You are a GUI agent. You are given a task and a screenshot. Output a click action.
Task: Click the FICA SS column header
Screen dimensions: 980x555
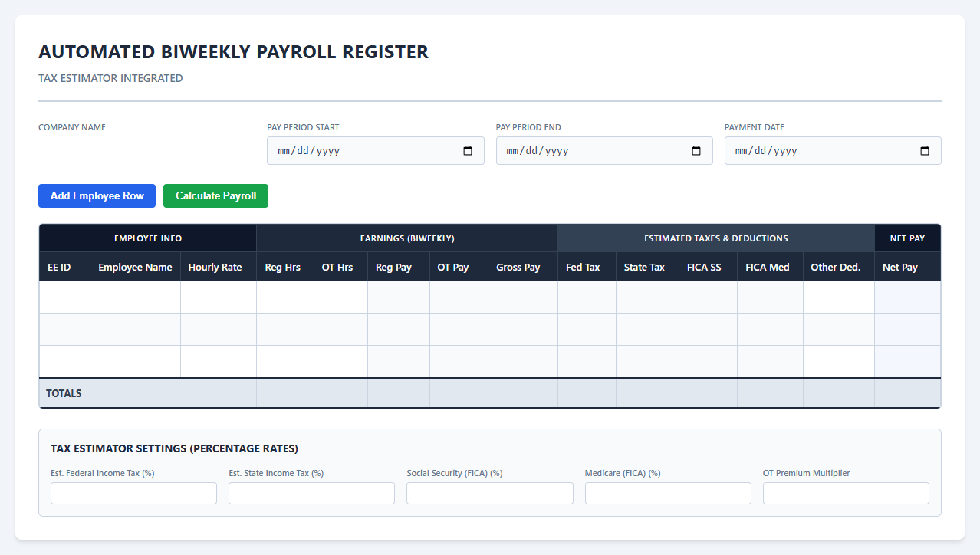click(x=709, y=267)
